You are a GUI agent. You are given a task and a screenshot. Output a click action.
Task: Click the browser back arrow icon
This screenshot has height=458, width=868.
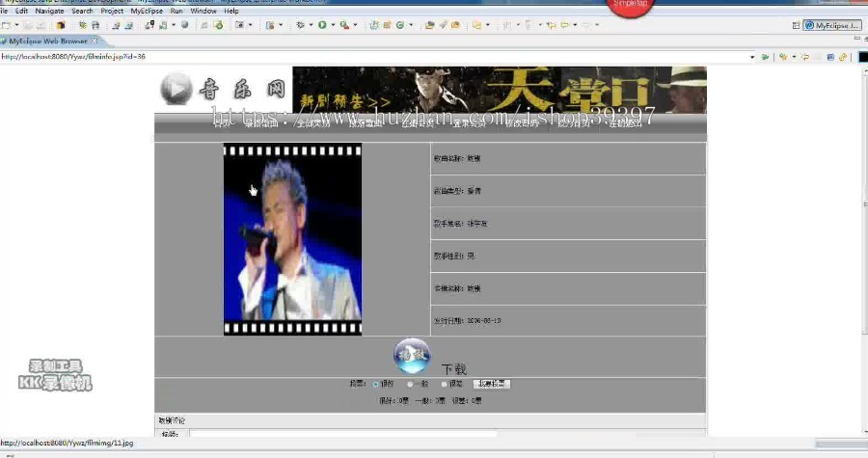tap(805, 57)
